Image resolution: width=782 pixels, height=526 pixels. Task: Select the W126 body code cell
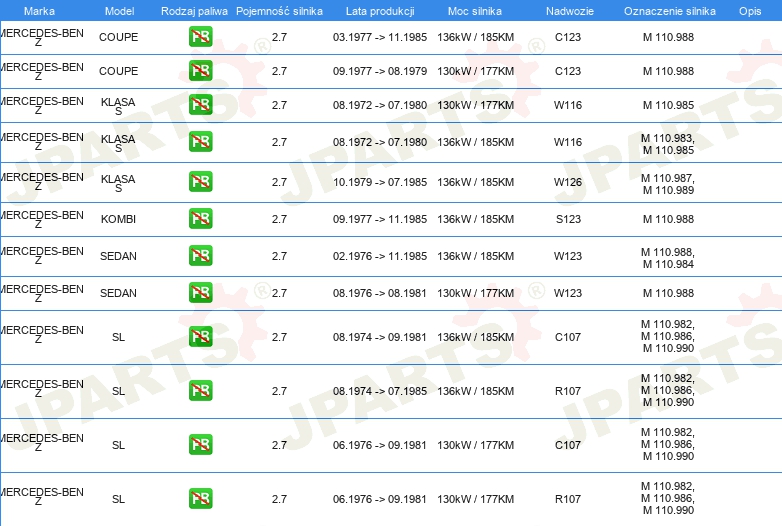(568, 182)
